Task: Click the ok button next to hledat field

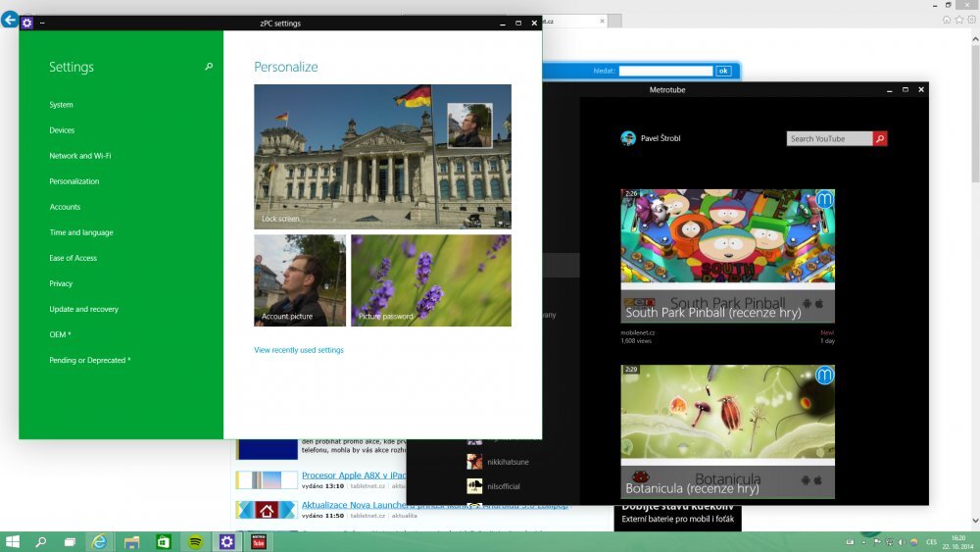Action: (x=723, y=71)
